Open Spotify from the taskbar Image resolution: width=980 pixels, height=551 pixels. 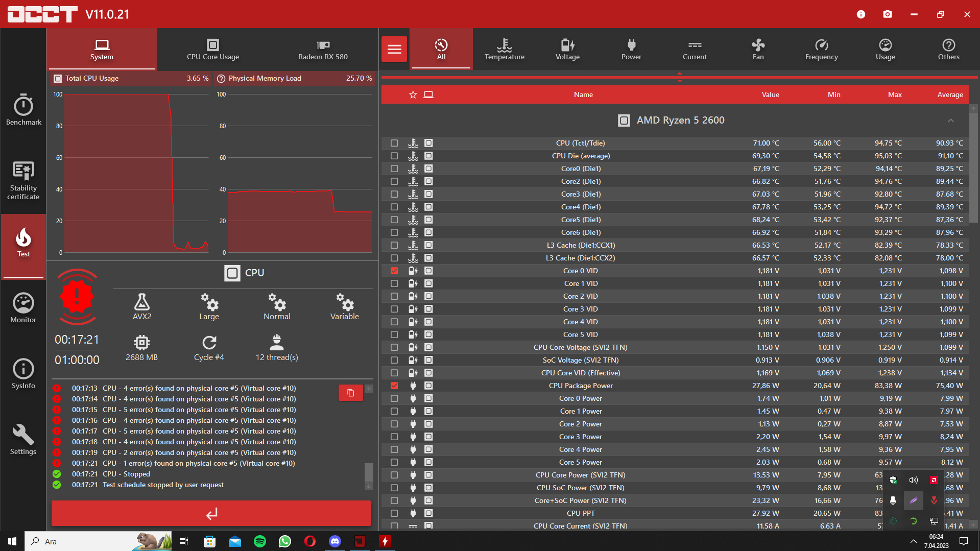(x=260, y=541)
